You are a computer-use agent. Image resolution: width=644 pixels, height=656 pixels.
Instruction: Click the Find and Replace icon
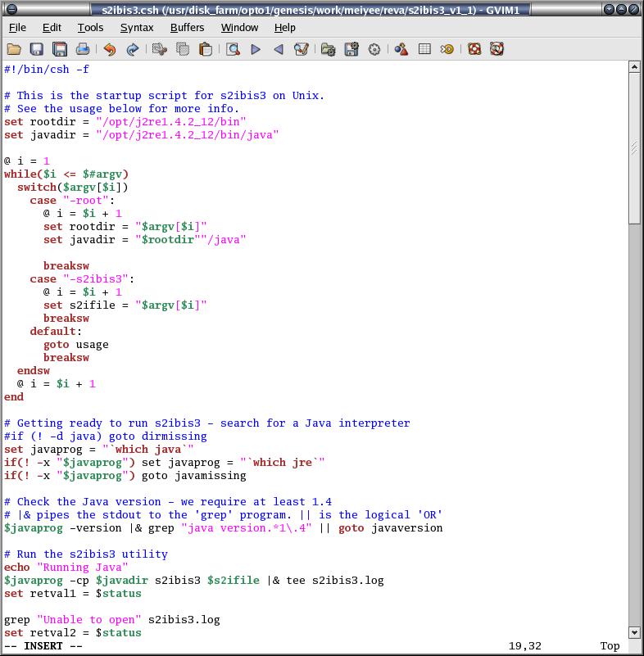(302, 49)
